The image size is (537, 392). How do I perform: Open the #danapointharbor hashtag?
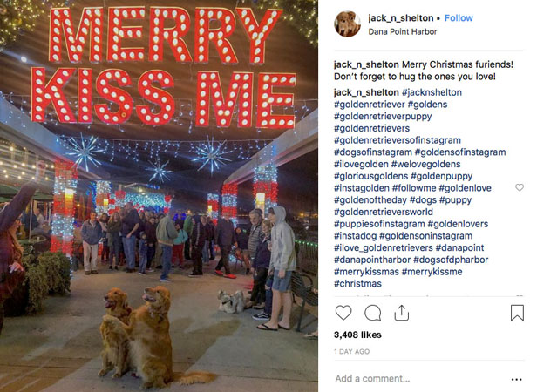[372, 260]
